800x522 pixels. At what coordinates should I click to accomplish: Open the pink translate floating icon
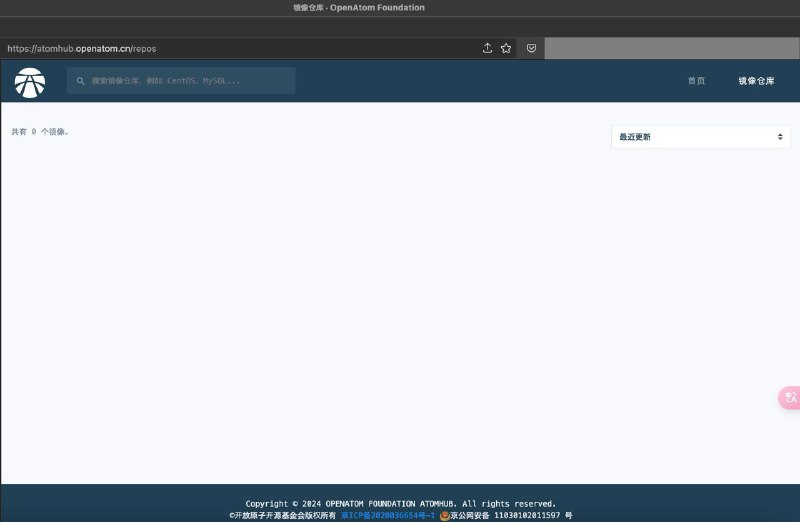(x=789, y=397)
